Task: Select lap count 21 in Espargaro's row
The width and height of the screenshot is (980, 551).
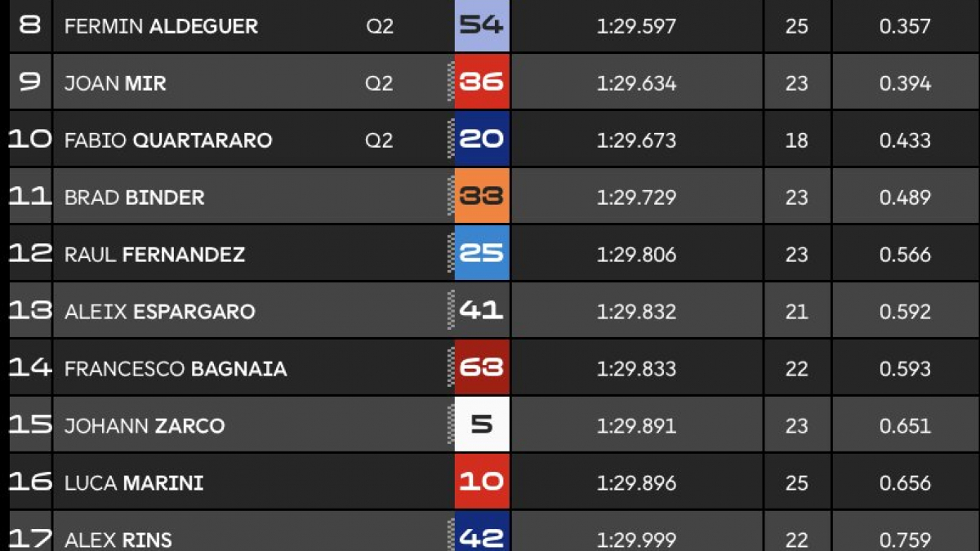Action: coord(796,312)
